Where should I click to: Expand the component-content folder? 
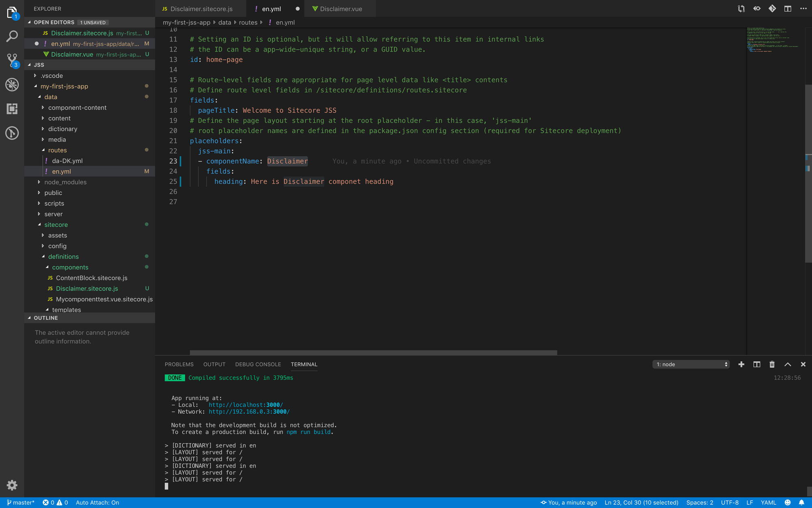[x=89, y=108]
